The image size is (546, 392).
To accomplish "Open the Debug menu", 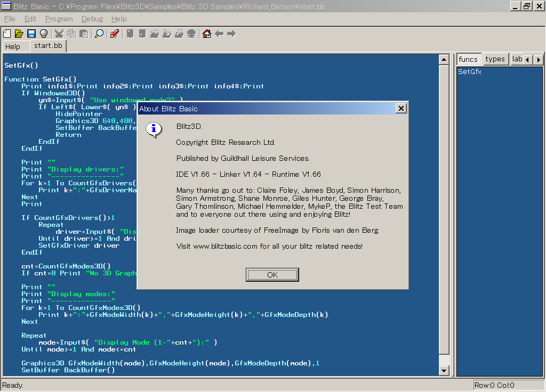I will tap(92, 19).
